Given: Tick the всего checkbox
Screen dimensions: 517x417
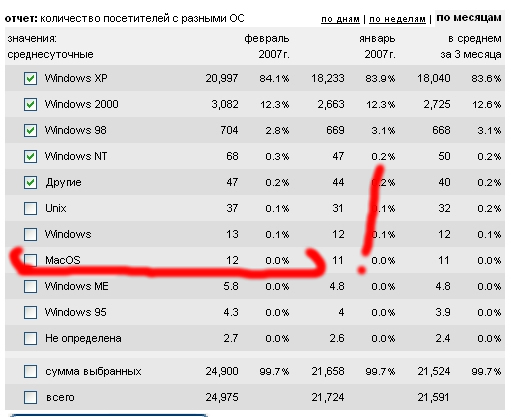Looking at the screenshot, I should tap(30, 397).
